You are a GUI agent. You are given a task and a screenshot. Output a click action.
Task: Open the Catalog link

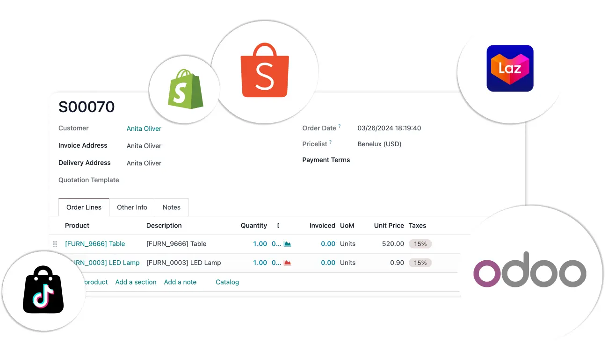(x=227, y=282)
